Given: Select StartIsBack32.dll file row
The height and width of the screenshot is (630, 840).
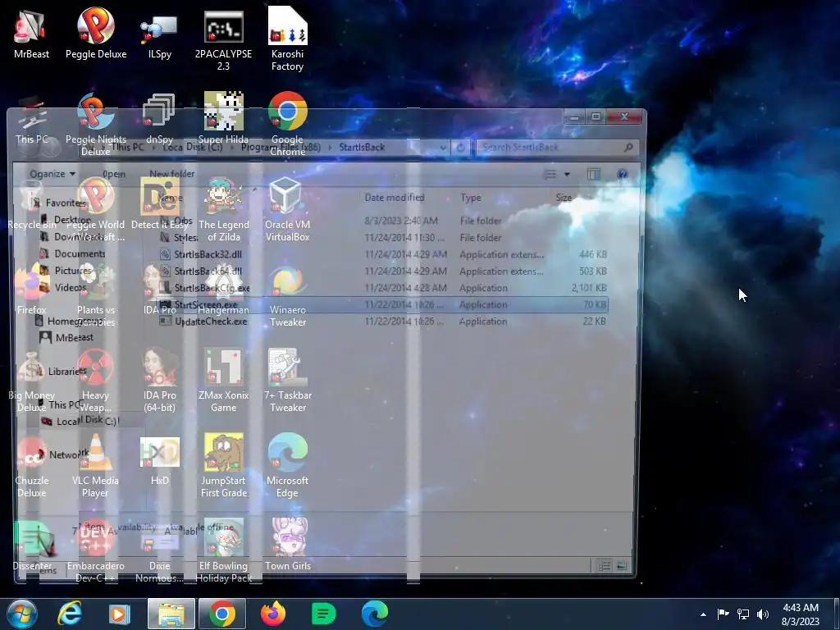Looking at the screenshot, I should point(383,254).
